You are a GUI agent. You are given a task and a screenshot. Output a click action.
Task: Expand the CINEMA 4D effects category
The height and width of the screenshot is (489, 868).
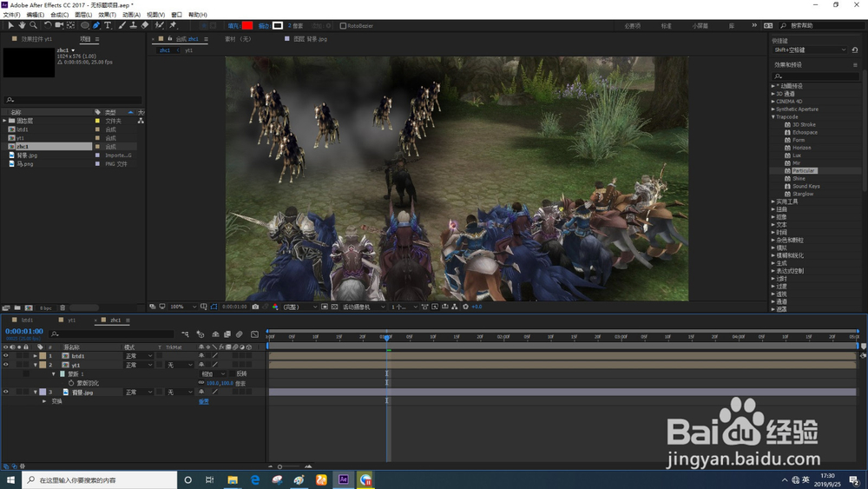tap(773, 102)
